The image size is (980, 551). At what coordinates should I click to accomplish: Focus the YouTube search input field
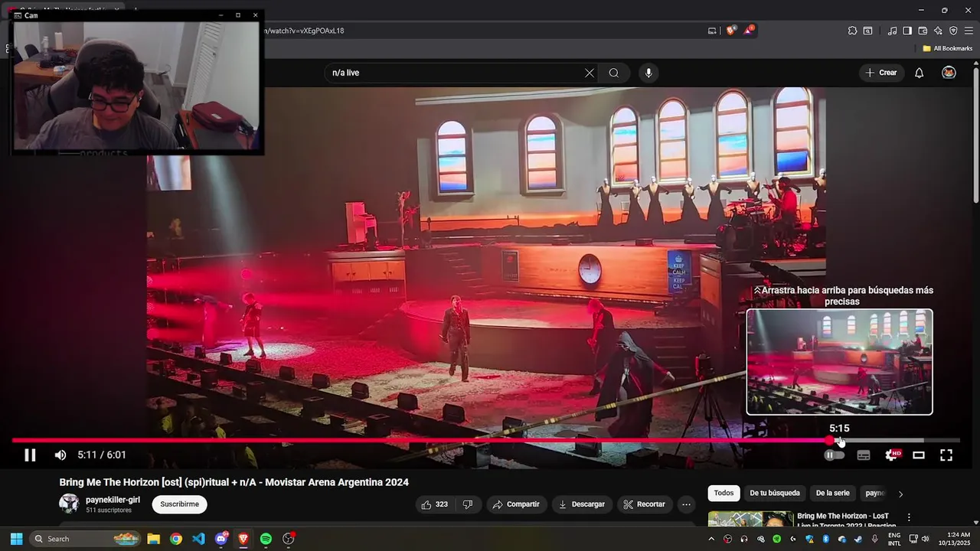coord(456,73)
